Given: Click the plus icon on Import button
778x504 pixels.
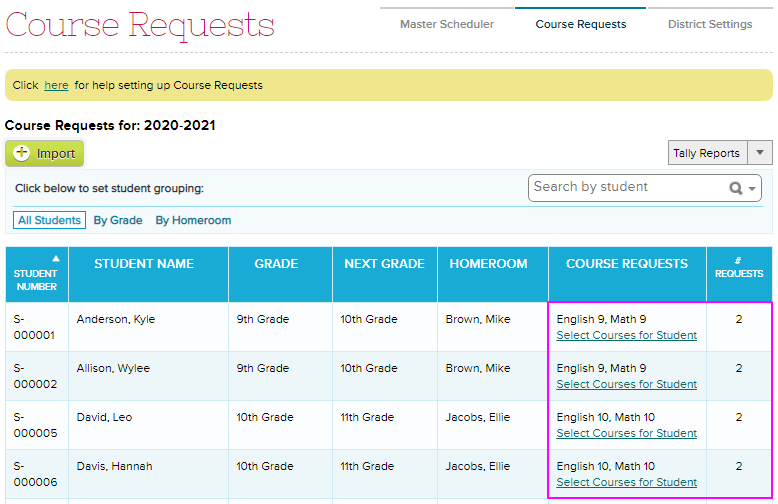Looking at the screenshot, I should click(21, 153).
